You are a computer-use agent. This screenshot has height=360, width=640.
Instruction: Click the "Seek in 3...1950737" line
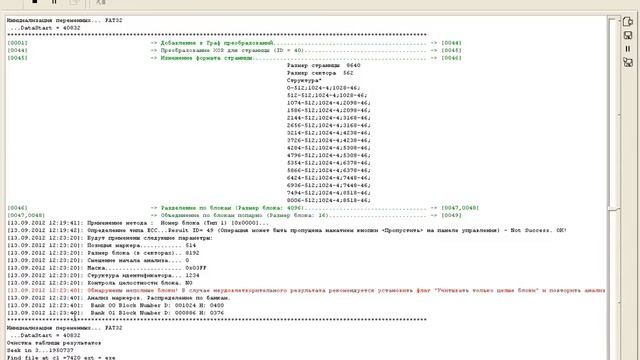pyautogui.click(x=40, y=350)
